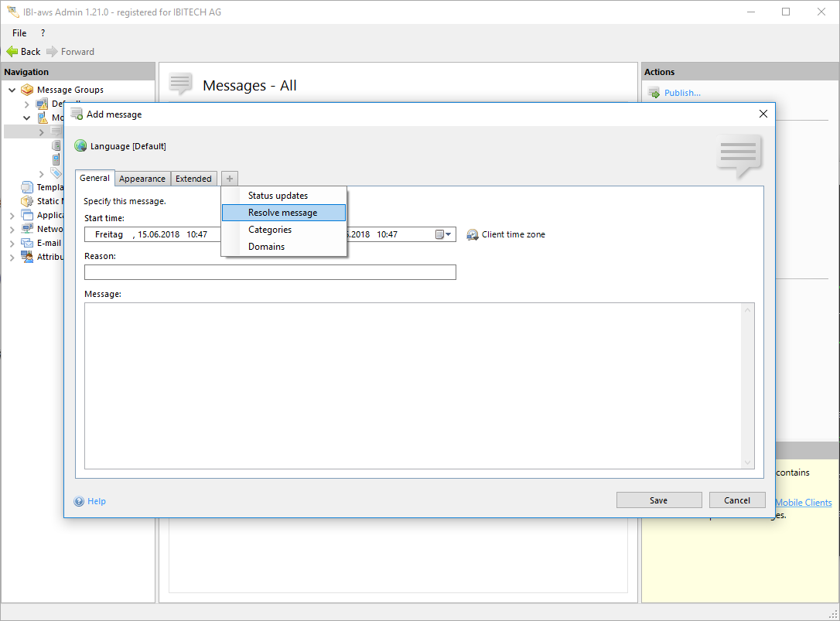Click the Client time zone clock icon
The height and width of the screenshot is (621, 840).
[x=473, y=234]
